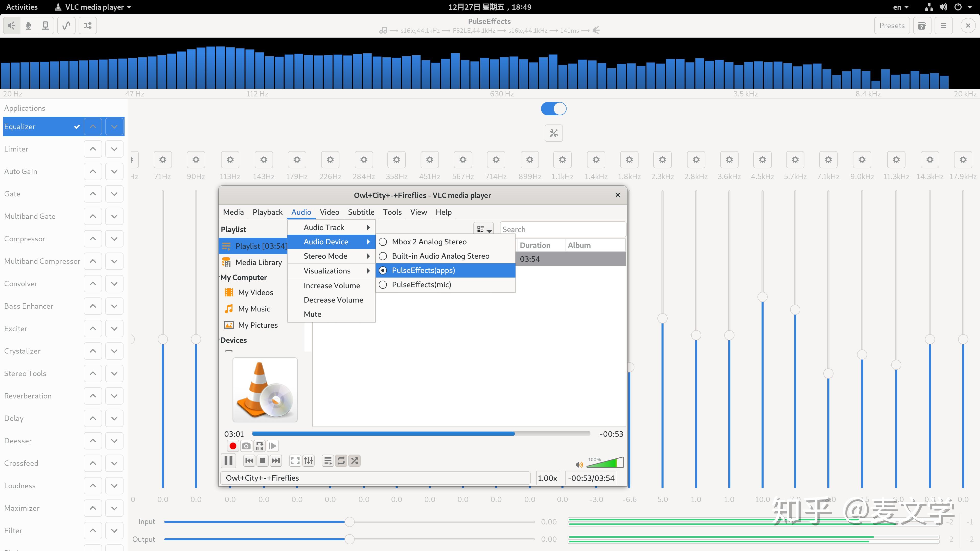Click the playlist Search field

563,229
